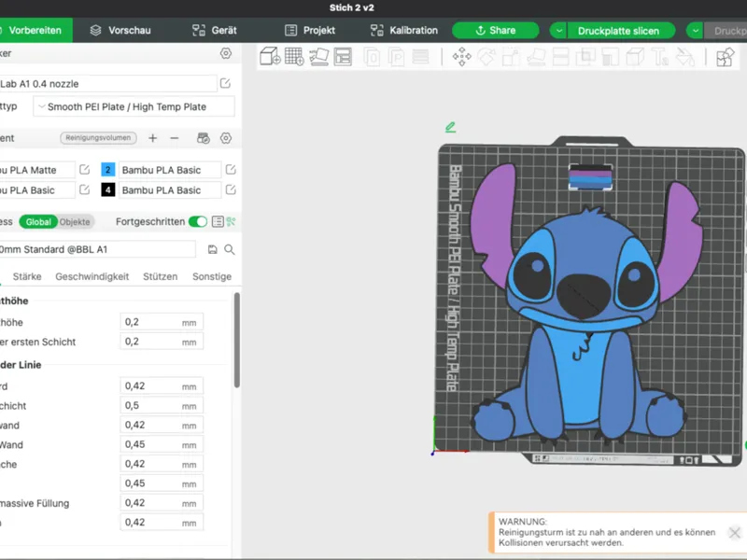Click the Auto orient toolbar icon
This screenshot has height=560, width=747.
(318, 57)
